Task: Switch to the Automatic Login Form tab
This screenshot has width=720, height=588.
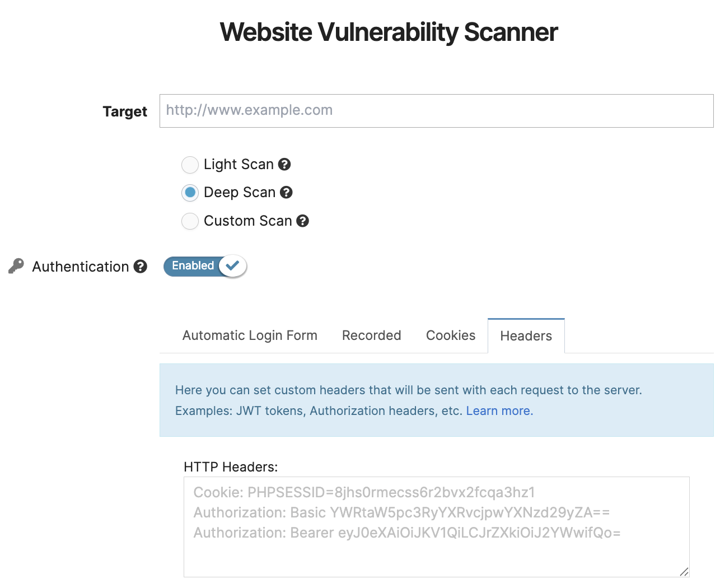Action: tap(250, 335)
